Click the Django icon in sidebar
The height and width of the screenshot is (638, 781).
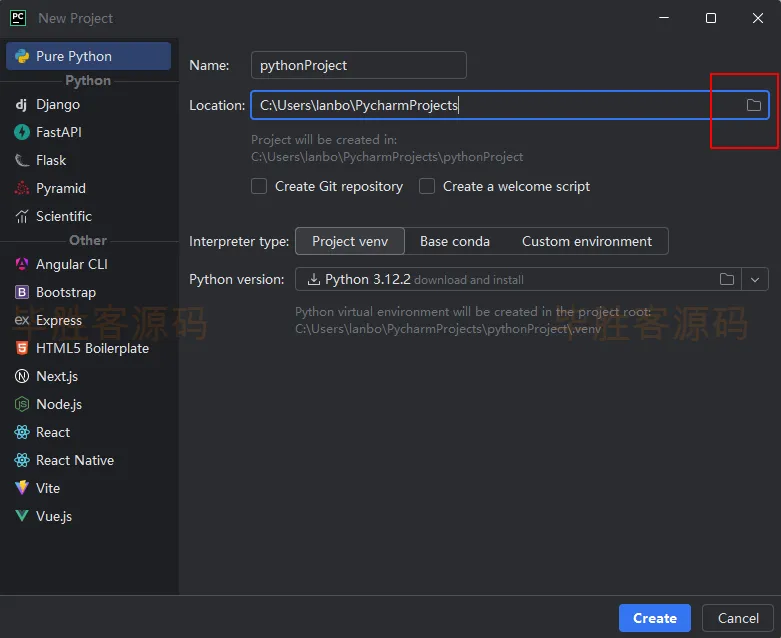[x=21, y=105]
